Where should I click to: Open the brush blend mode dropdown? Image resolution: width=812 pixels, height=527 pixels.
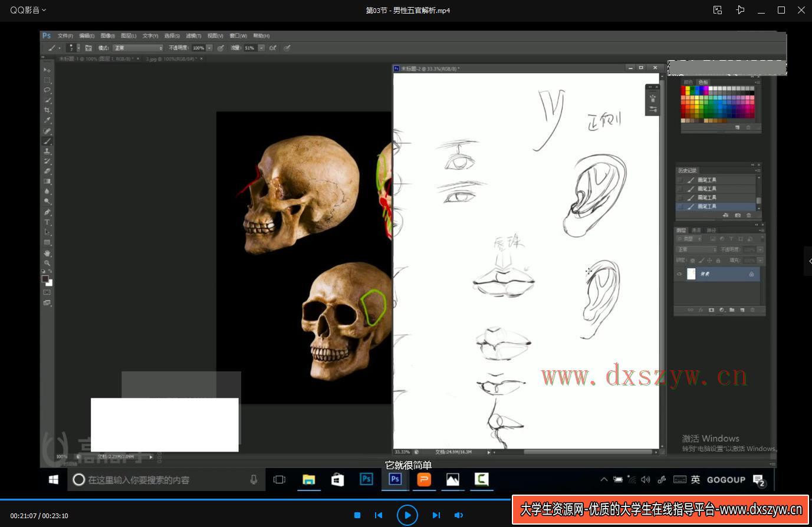point(138,48)
